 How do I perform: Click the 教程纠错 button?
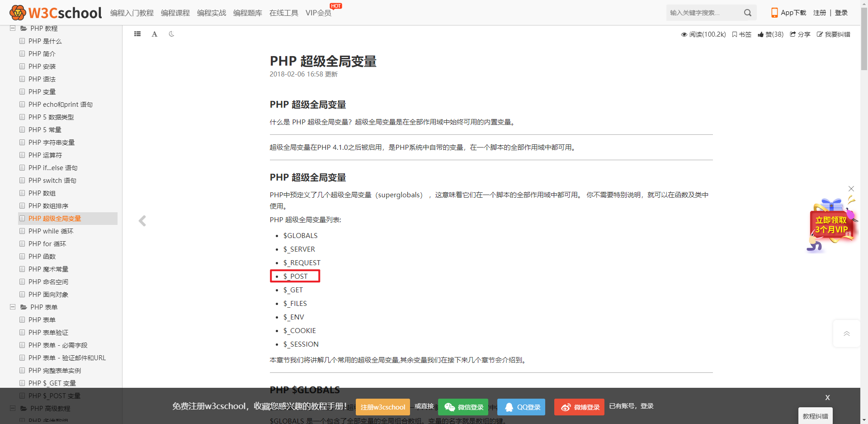(x=816, y=416)
